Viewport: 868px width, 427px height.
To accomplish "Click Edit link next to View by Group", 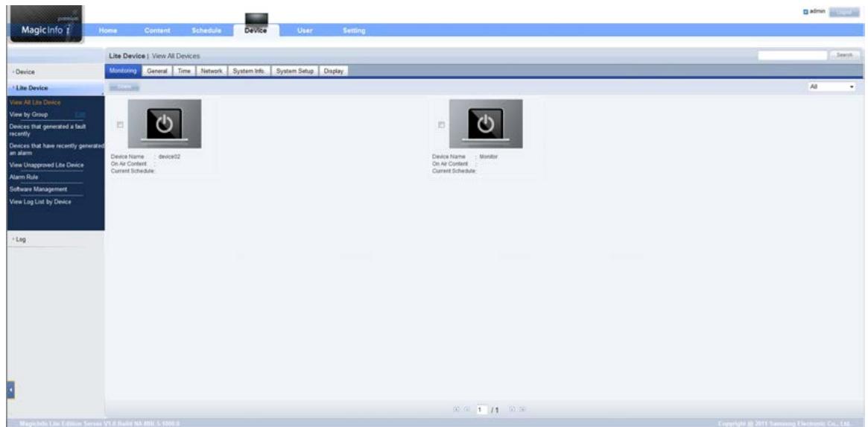I will tap(80, 115).
